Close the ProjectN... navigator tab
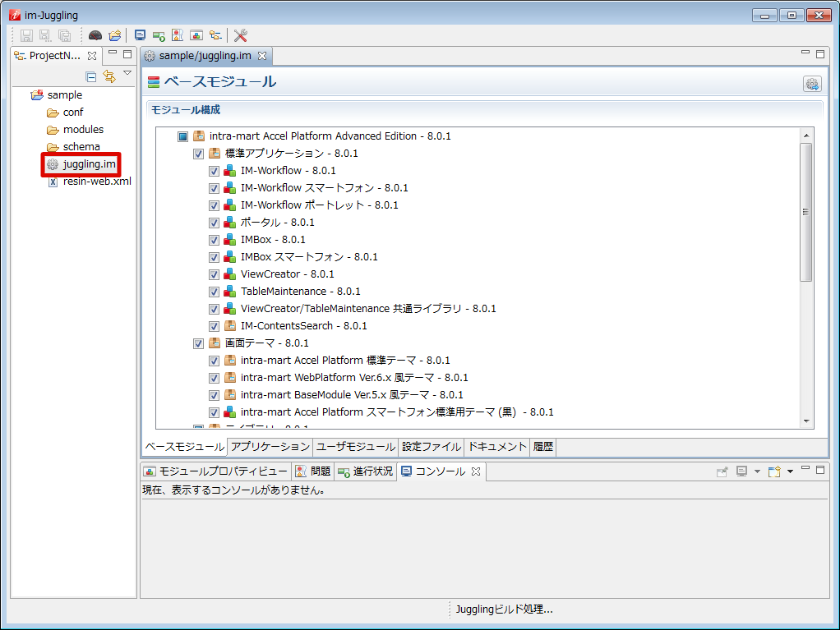Screen dimensions: 840x630 (92, 56)
